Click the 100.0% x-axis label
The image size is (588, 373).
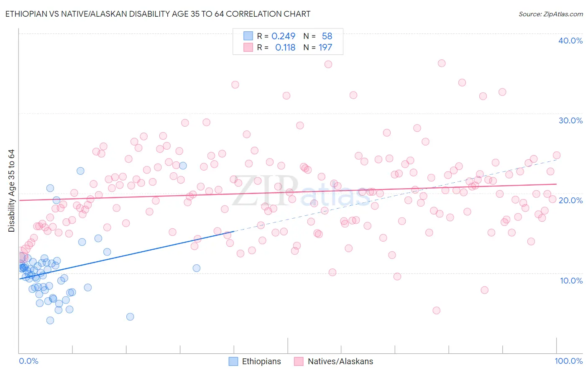[x=569, y=361]
